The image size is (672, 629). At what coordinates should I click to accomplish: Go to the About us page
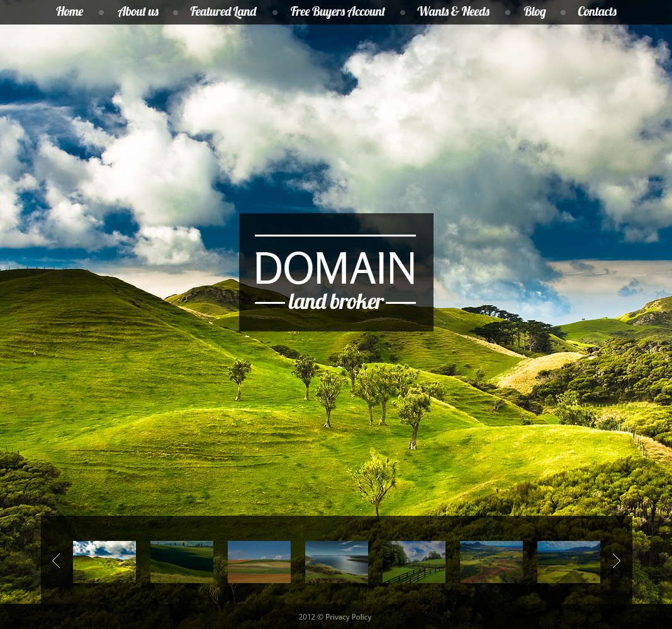click(138, 11)
